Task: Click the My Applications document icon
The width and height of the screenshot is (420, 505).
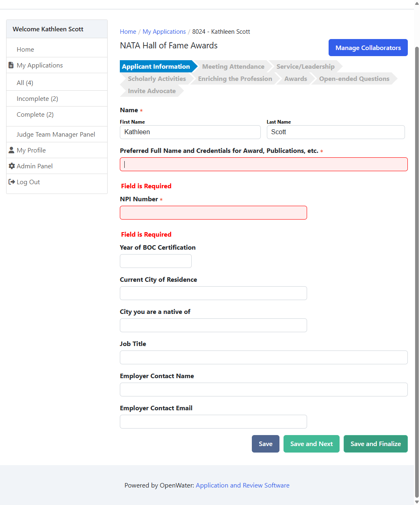Action: (11, 65)
